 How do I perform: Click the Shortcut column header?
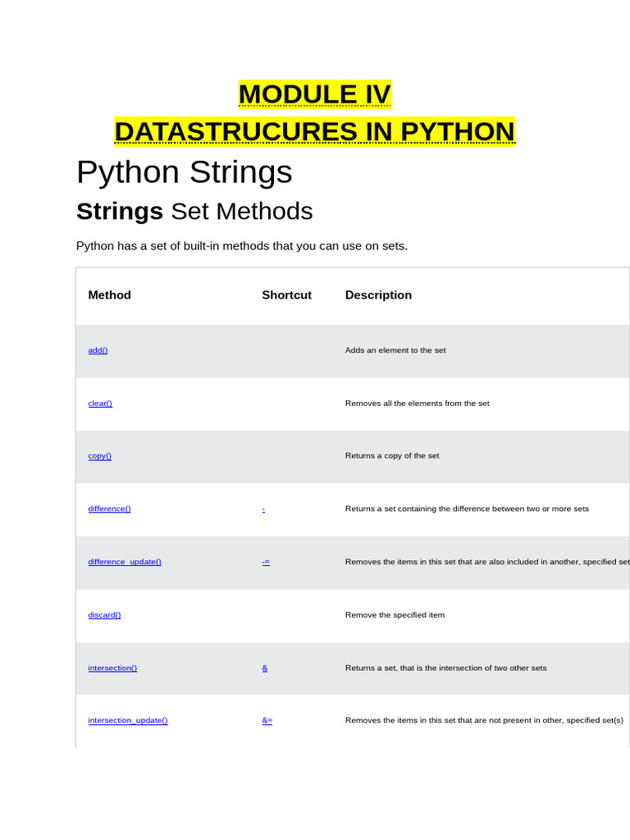click(x=286, y=295)
